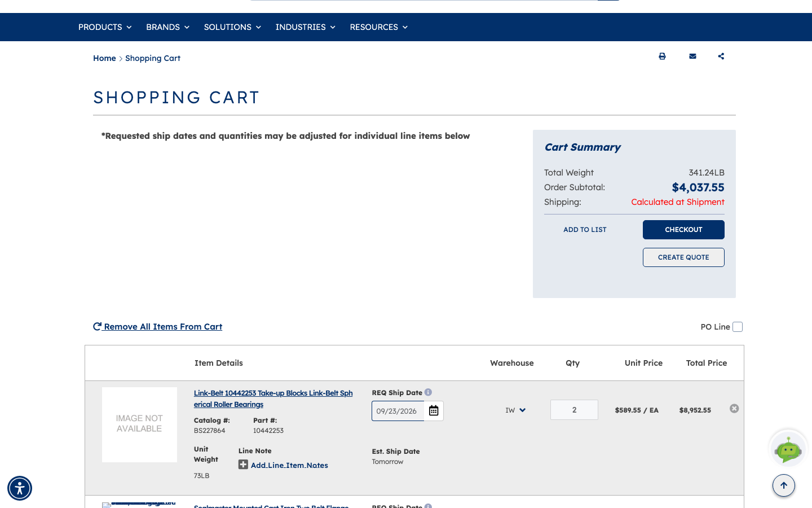Image resolution: width=812 pixels, height=508 pixels.
Task: Click the Checkout button
Action: pyautogui.click(x=683, y=230)
